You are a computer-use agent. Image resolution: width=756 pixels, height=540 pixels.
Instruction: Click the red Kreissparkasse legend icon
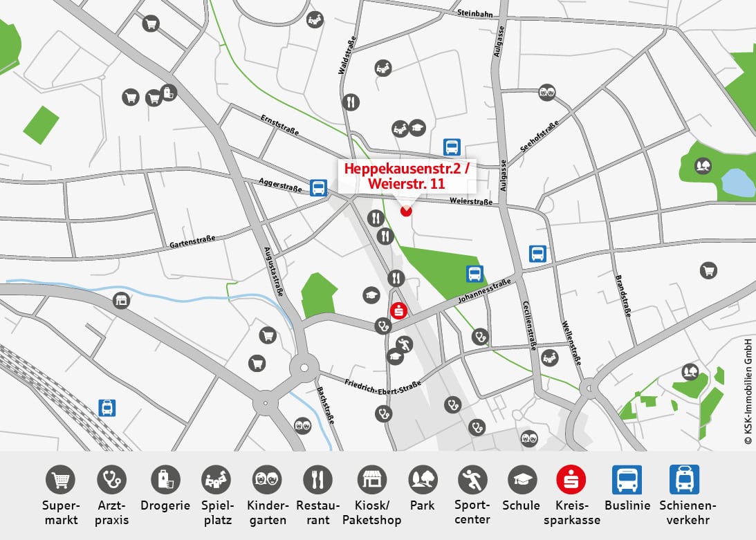[x=571, y=480]
